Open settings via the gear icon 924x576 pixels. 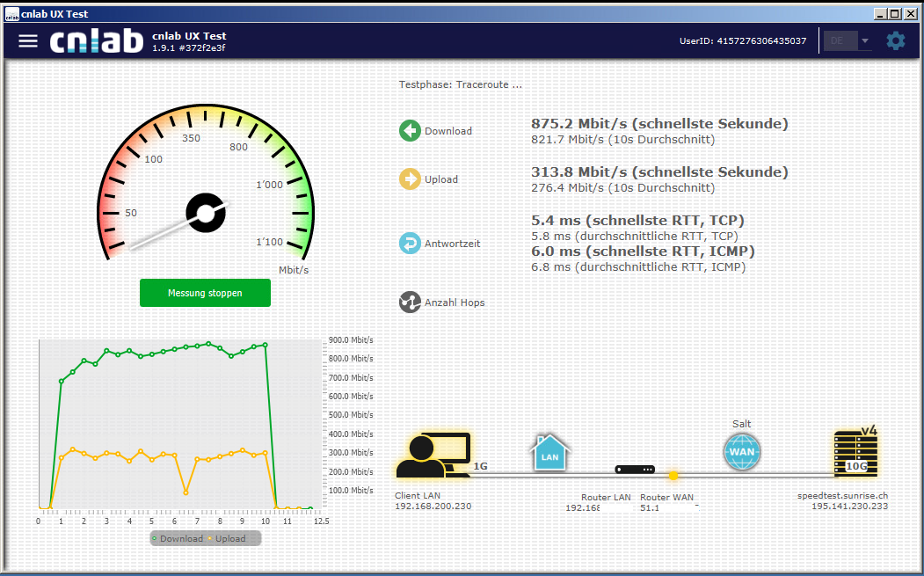coord(895,40)
